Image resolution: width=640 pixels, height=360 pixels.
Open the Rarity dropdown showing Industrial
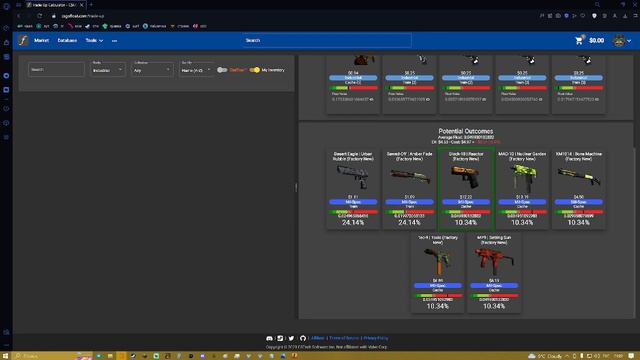(108, 69)
